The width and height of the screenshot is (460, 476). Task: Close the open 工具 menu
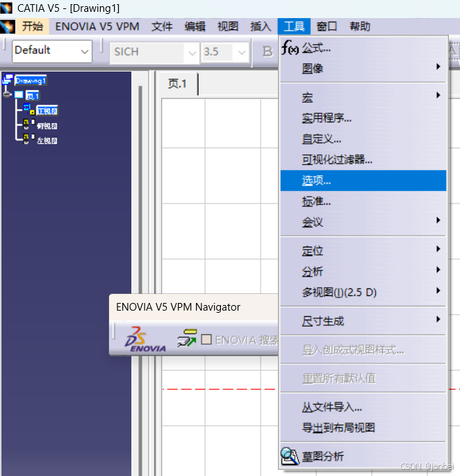pos(294,26)
